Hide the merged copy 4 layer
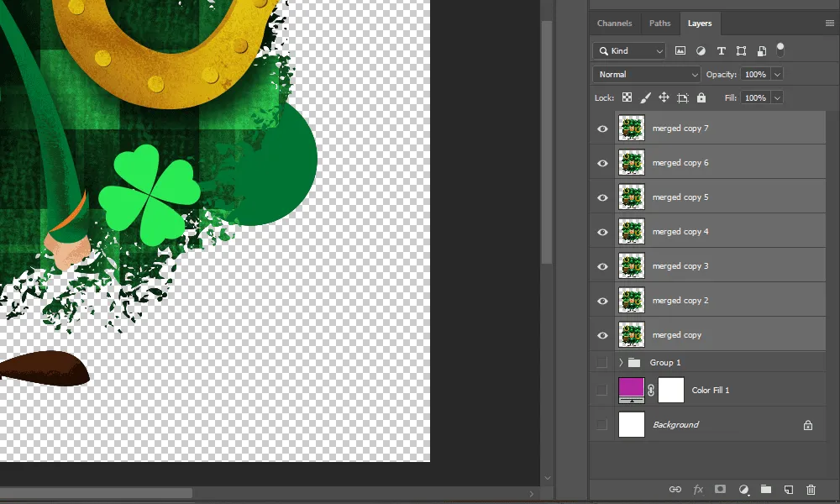Screen dimensions: 840x504 tap(602, 232)
